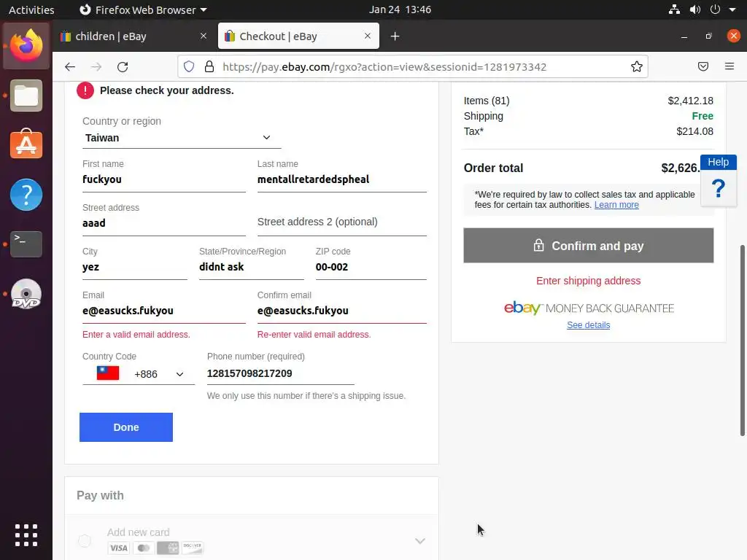Click the Street address 2 optional field
Image resolution: width=747 pixels, height=560 pixels.
(342, 222)
